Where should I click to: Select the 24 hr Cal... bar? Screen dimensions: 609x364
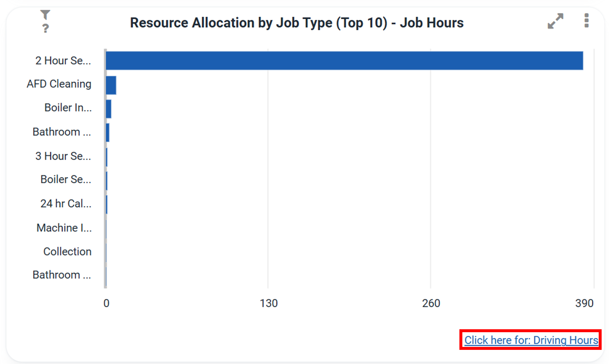click(x=107, y=204)
